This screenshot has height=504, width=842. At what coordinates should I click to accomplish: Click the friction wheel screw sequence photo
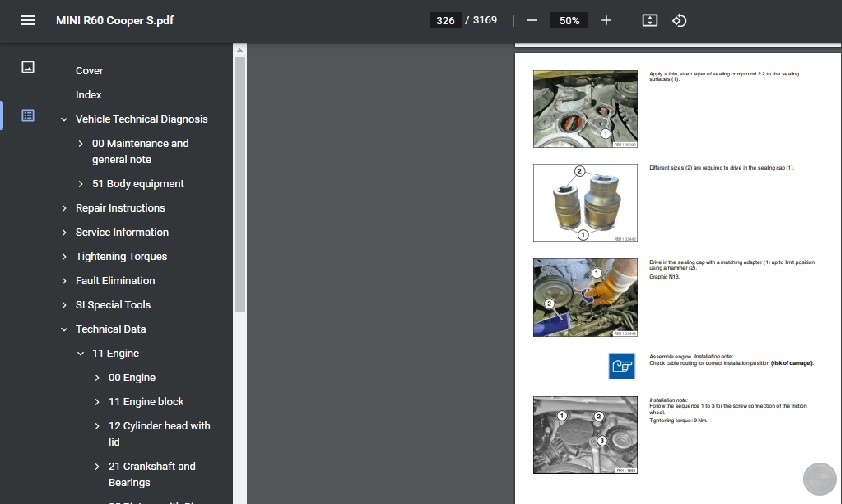585,435
